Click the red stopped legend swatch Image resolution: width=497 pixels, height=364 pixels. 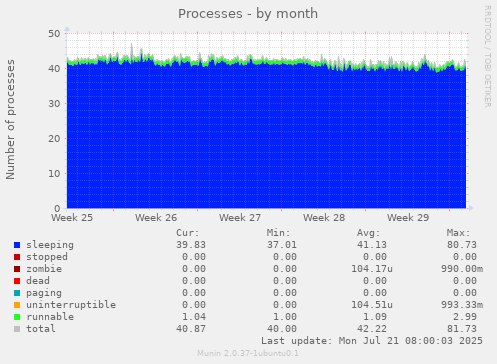point(17,257)
